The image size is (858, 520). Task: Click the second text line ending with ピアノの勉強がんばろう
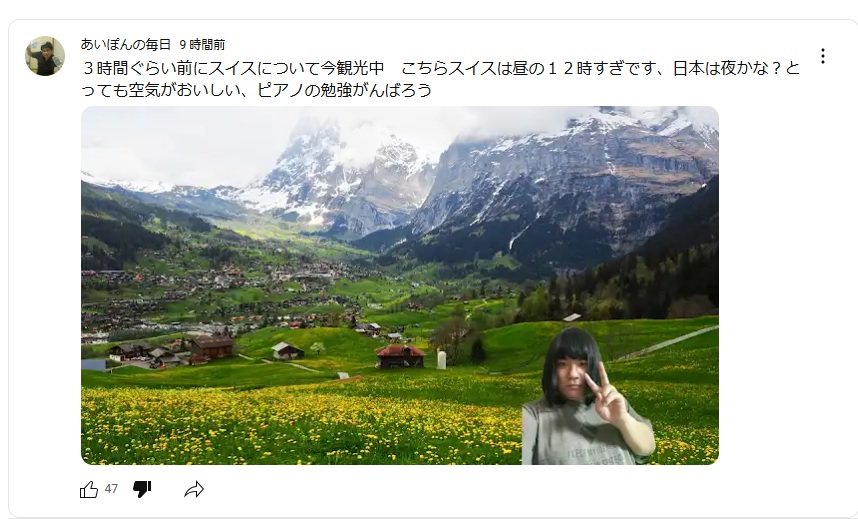[x=257, y=90]
